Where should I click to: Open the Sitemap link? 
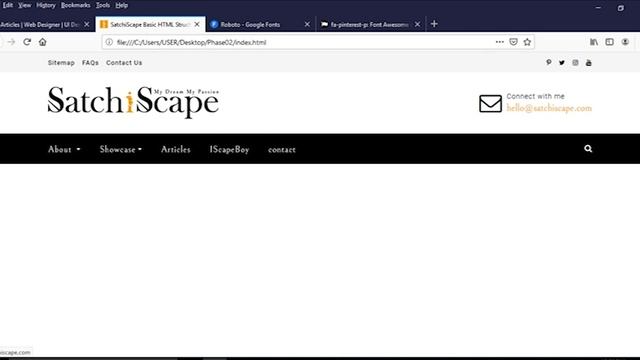(x=61, y=63)
